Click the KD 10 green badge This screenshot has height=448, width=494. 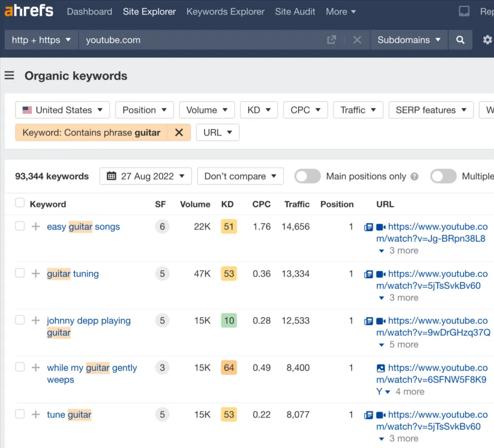229,321
